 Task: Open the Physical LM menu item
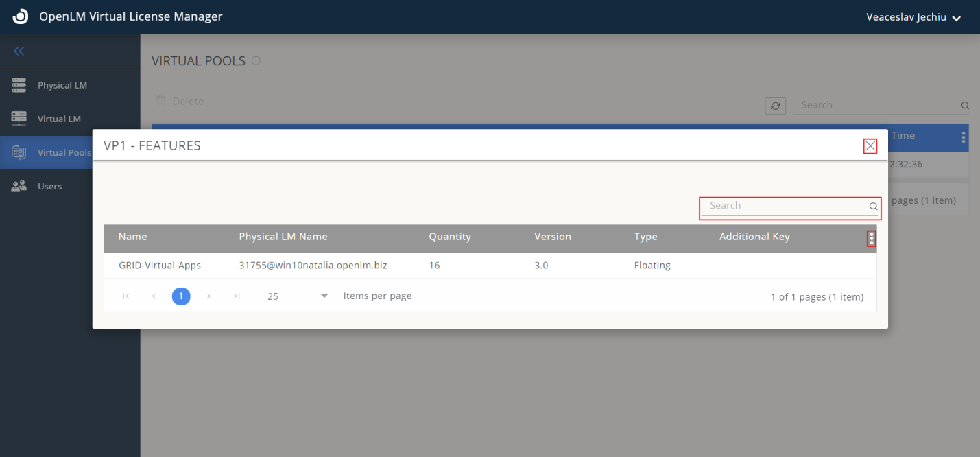pyautogui.click(x=62, y=85)
